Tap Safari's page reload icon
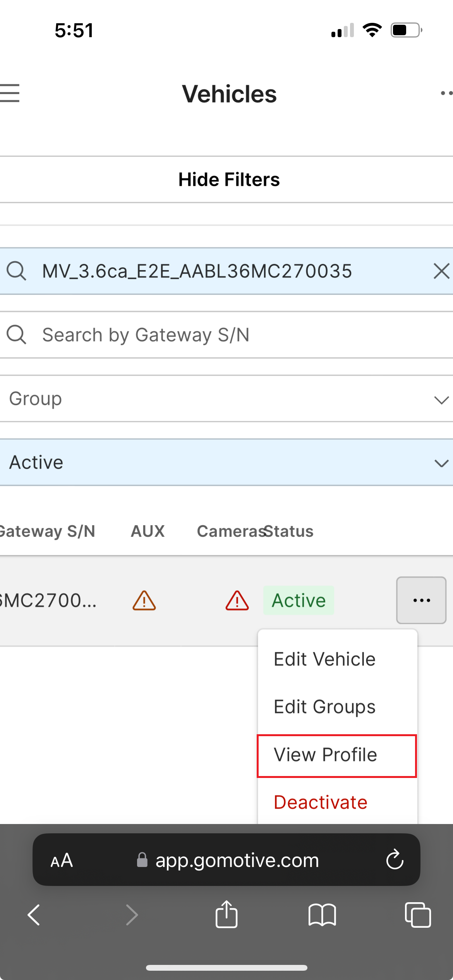Viewport: 453px width, 980px height. 395,860
